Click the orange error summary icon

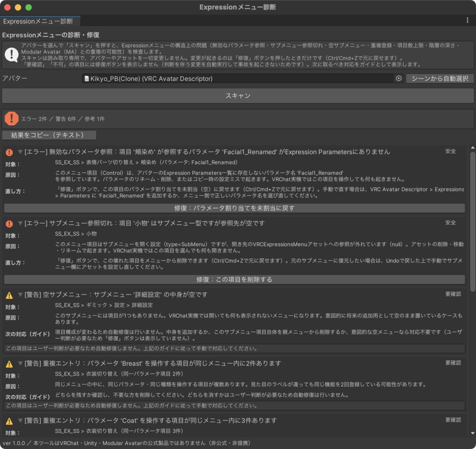pyautogui.click(x=12, y=119)
